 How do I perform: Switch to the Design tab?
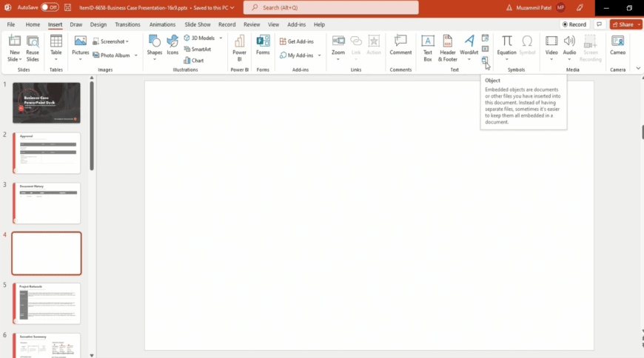pos(98,24)
